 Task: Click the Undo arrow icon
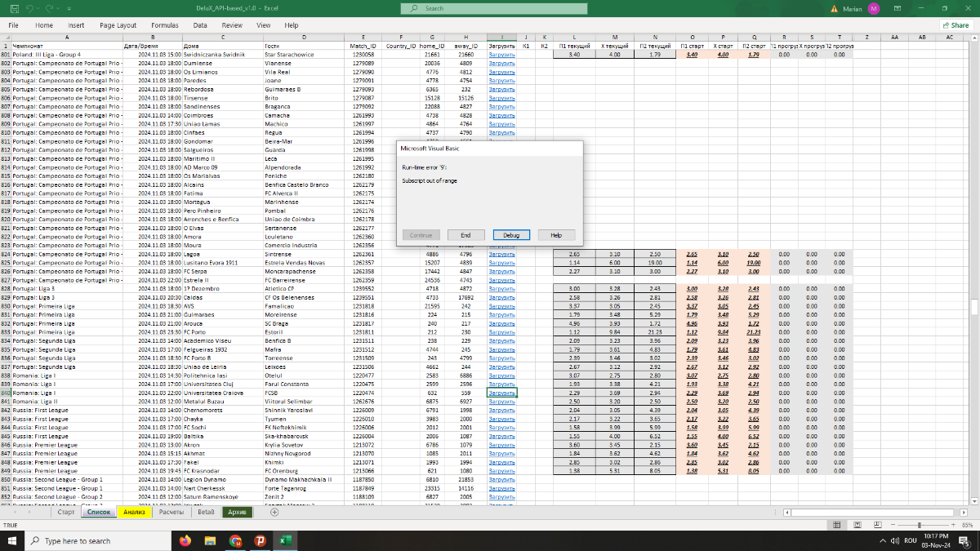(x=30, y=8)
